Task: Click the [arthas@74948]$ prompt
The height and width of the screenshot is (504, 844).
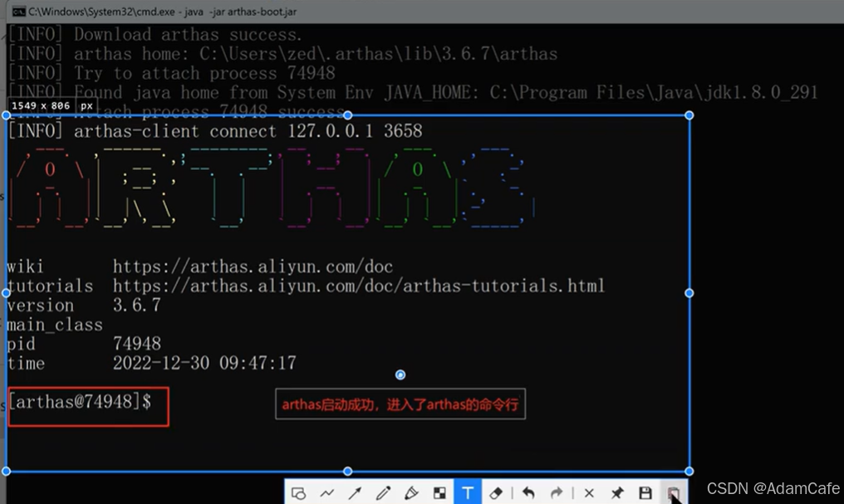Action: [x=81, y=402]
